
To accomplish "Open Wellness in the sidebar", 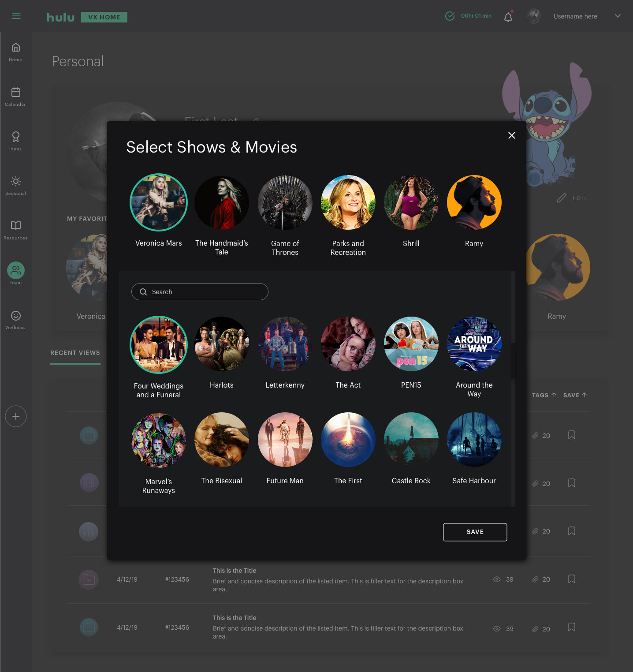I will [15, 320].
